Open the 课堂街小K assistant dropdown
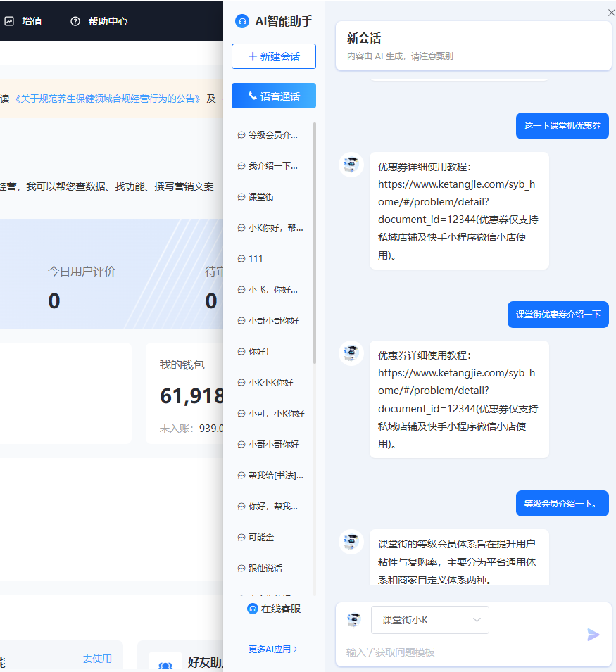This screenshot has height=672, width=616. (x=429, y=620)
